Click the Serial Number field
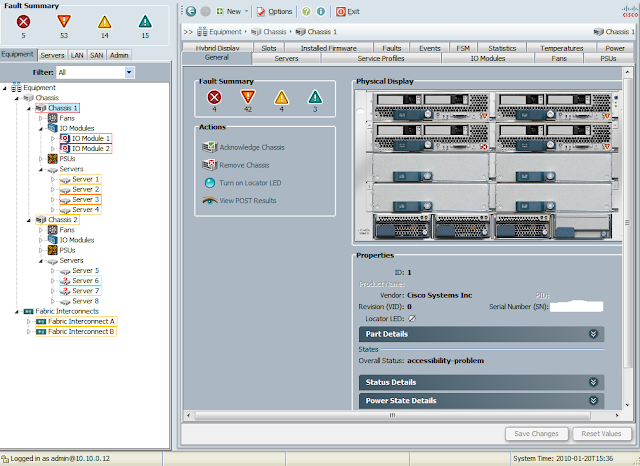The image size is (640, 466). 576,306
